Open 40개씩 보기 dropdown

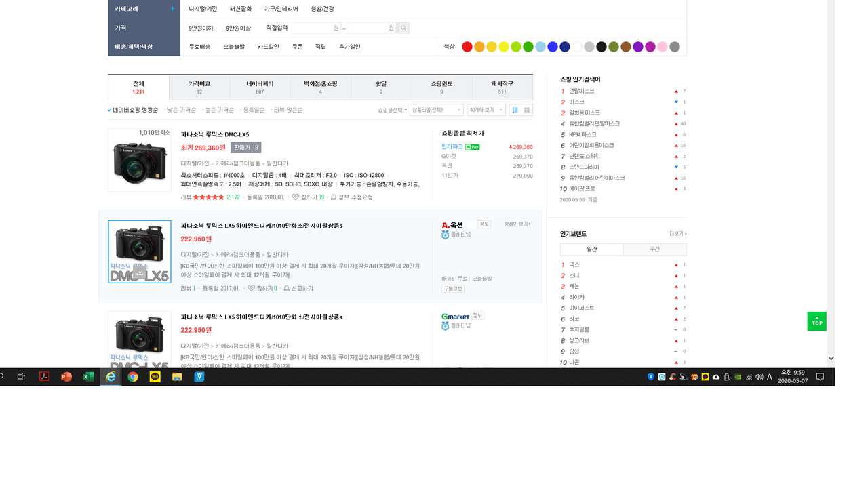point(486,110)
